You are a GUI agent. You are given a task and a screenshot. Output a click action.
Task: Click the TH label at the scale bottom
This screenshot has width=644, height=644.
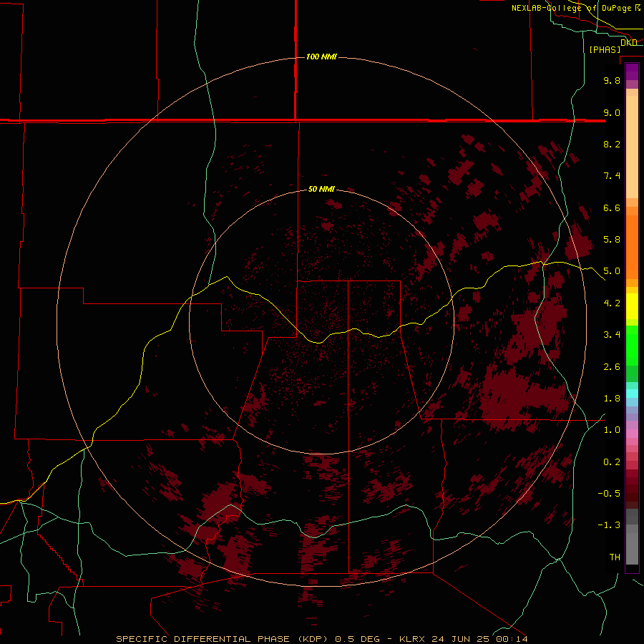coord(615,557)
